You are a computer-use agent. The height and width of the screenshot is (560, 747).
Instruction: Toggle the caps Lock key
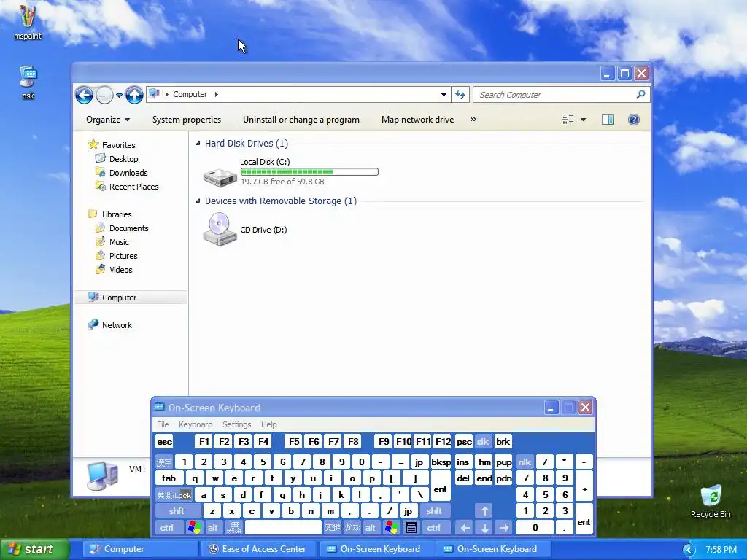[x=174, y=495]
